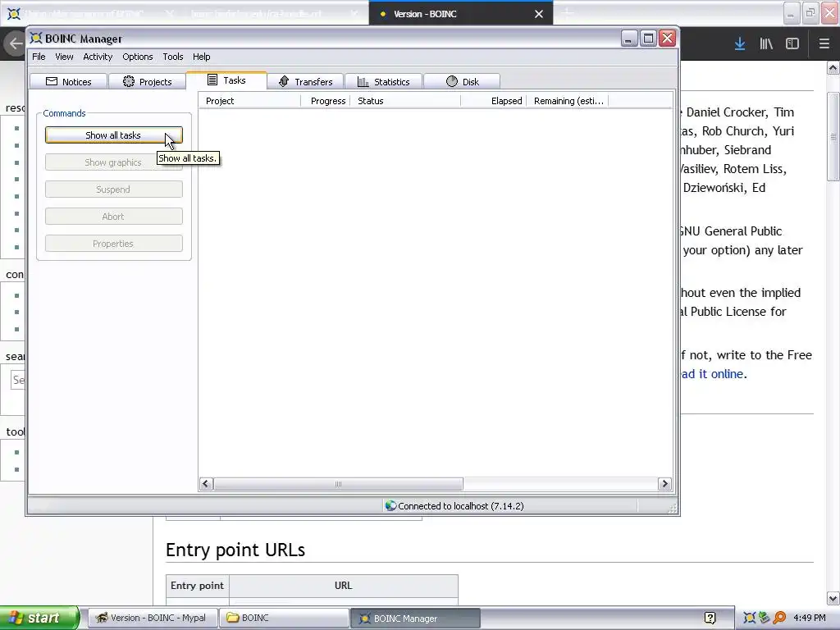Viewport: 840px width, 630px height.
Task: Click Connected to localhost (7.14.2) status text
Action: [x=461, y=505]
